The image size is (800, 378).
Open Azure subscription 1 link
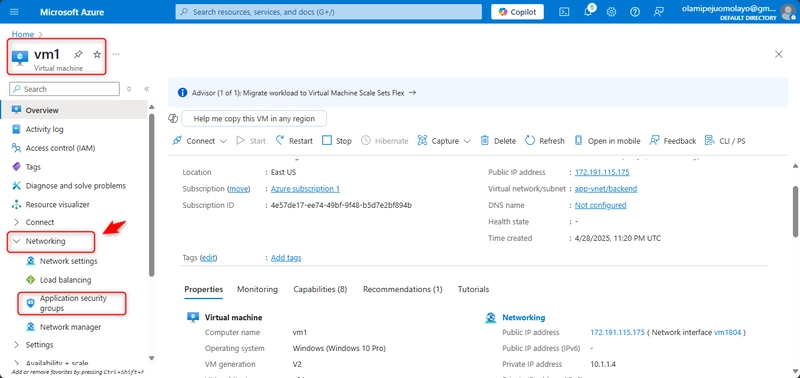coord(305,189)
